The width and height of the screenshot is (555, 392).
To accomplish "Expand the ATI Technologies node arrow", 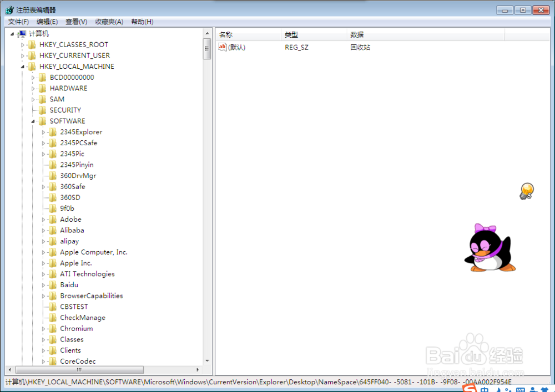I will 43,274.
